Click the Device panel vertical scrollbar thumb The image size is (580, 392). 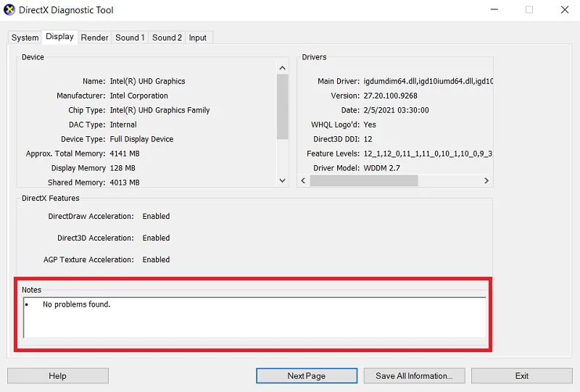283,107
